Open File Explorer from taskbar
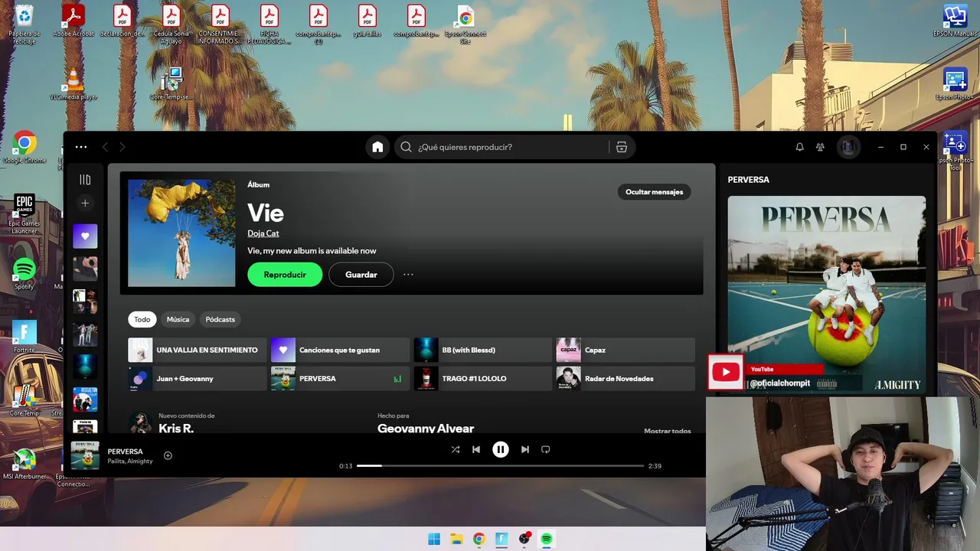The width and height of the screenshot is (980, 551). coord(456,539)
